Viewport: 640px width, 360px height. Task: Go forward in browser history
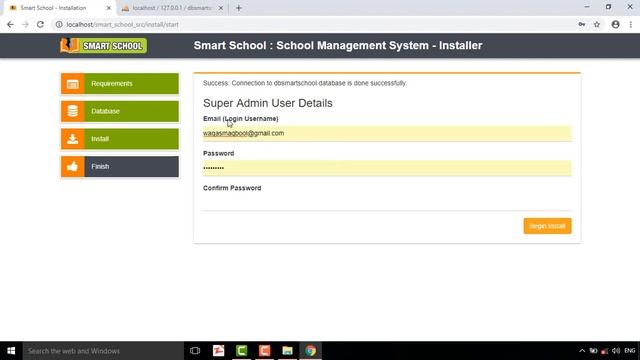pos(25,24)
